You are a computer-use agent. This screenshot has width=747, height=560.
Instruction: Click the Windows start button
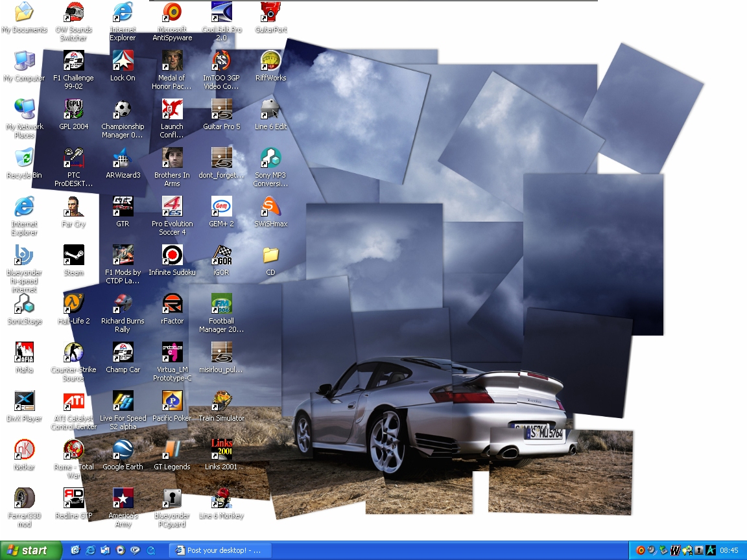point(31,550)
